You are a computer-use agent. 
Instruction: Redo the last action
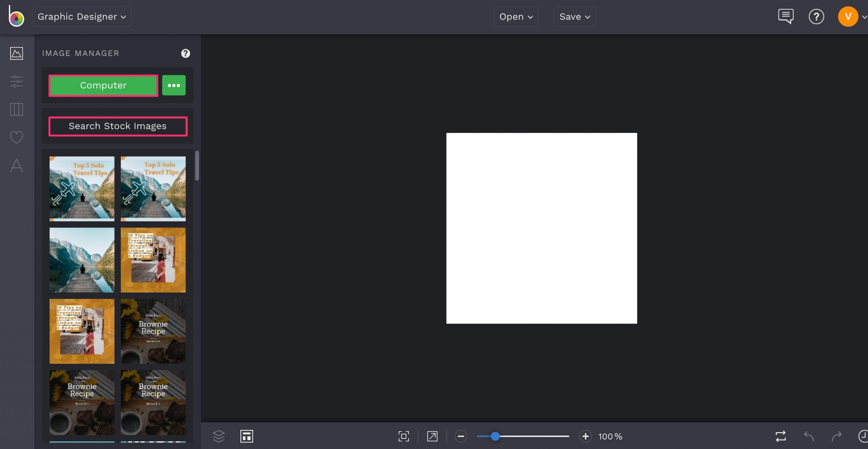[x=837, y=436]
